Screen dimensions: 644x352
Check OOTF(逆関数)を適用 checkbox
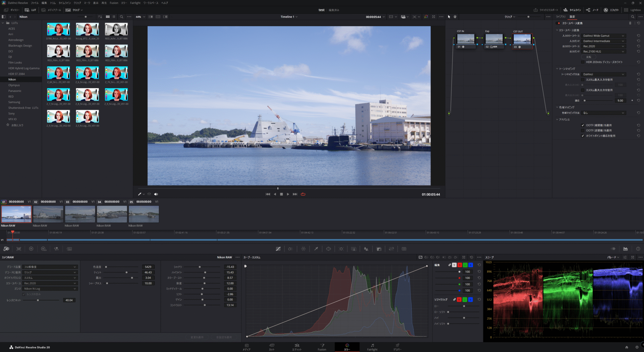pyautogui.click(x=583, y=130)
